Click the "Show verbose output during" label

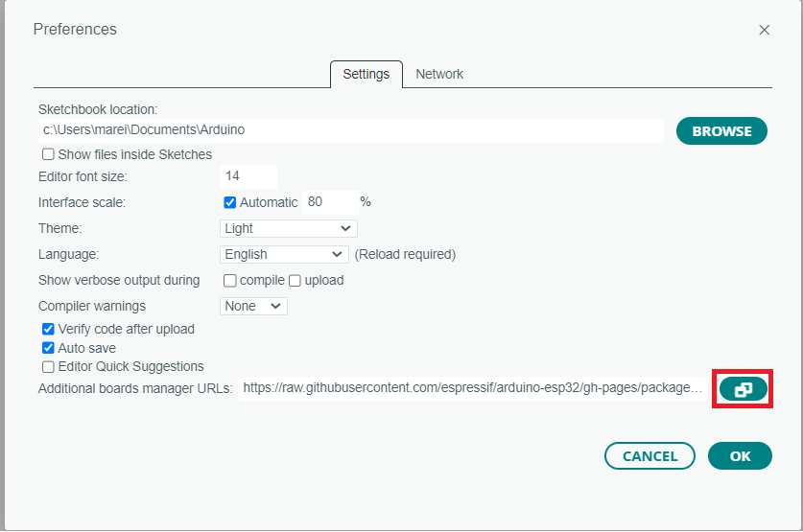(119, 281)
